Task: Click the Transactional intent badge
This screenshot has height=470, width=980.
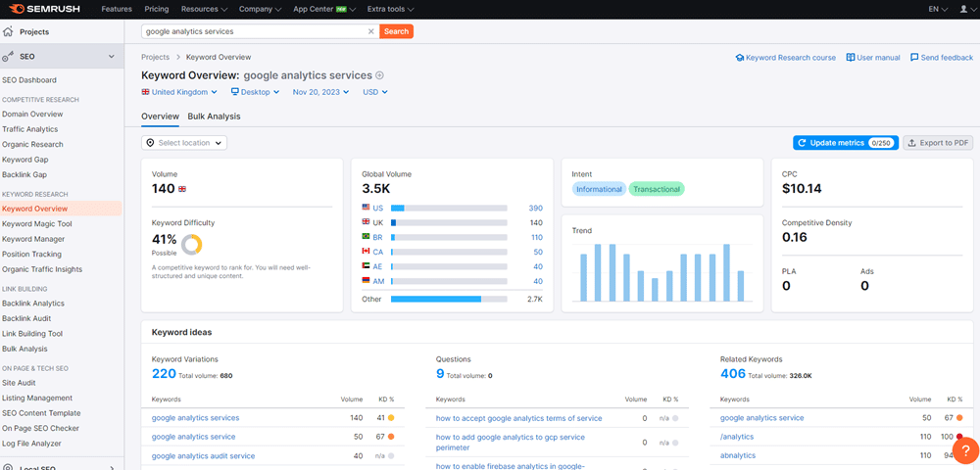Action: point(657,189)
